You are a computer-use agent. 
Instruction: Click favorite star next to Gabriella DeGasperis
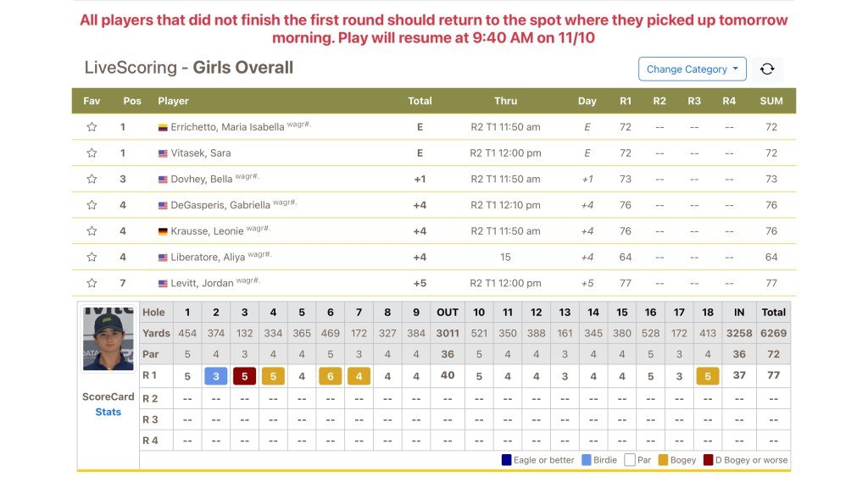(92, 205)
